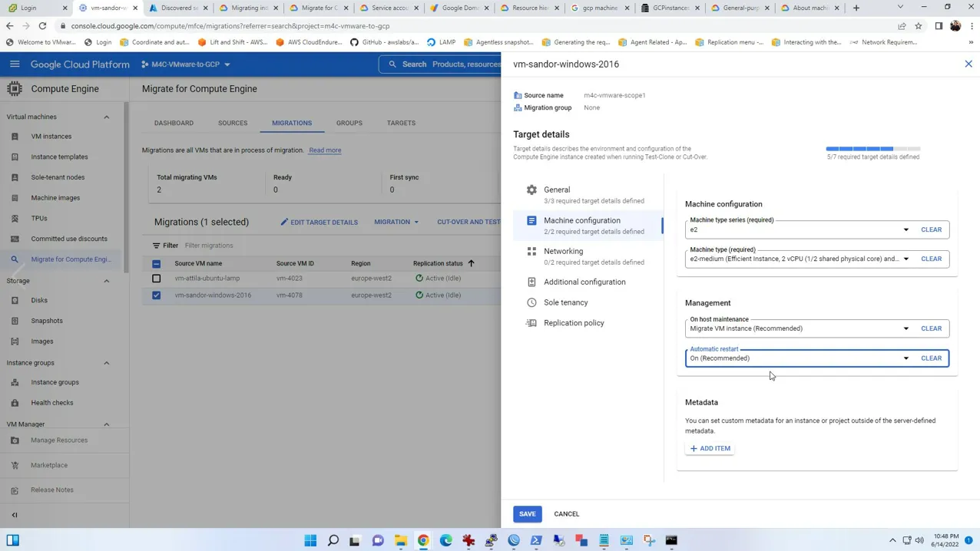The height and width of the screenshot is (551, 980).
Task: Click the Sole-tenant nodes sidebar icon
Action: [15, 177]
